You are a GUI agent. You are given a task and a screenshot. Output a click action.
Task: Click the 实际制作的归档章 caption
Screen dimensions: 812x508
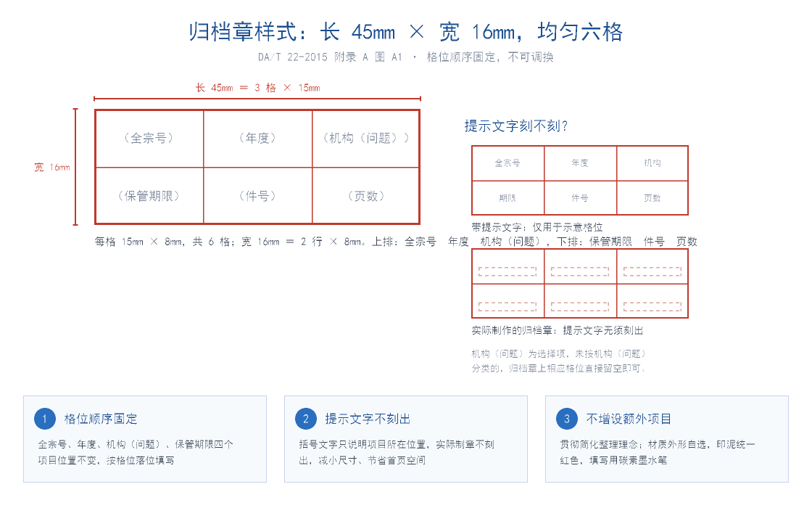[x=558, y=330]
